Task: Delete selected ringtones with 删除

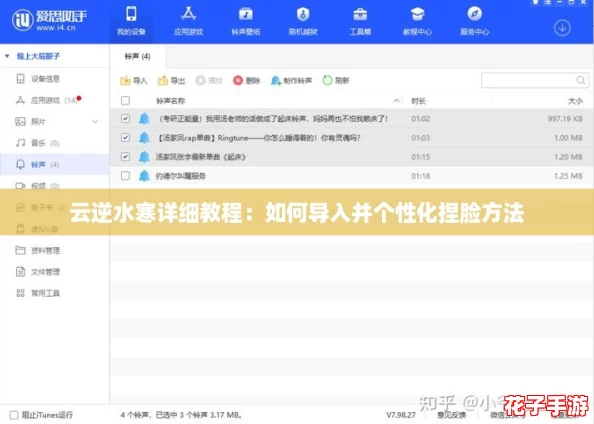Action: (247, 80)
